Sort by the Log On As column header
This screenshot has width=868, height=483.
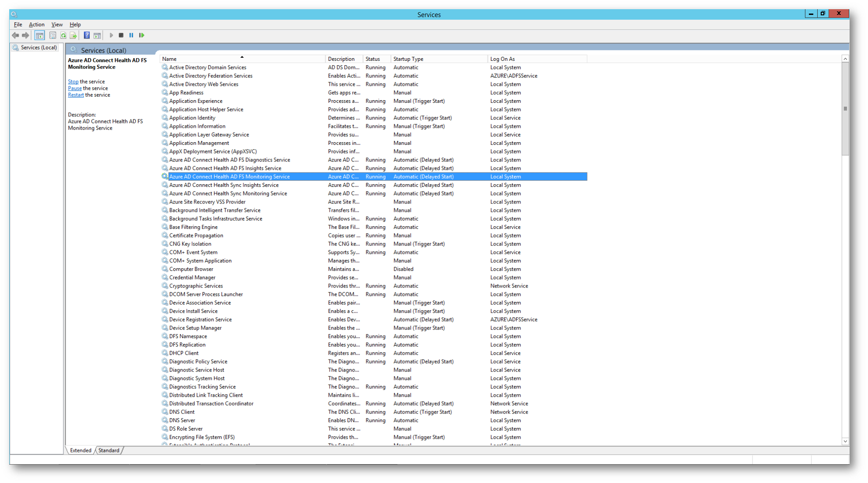coord(537,59)
